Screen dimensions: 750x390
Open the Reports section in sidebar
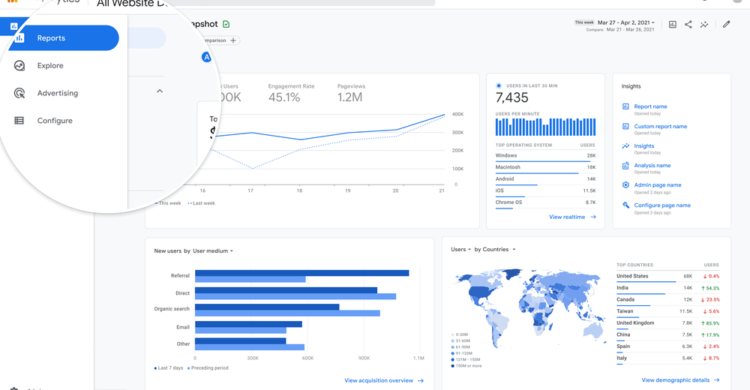tap(63, 38)
